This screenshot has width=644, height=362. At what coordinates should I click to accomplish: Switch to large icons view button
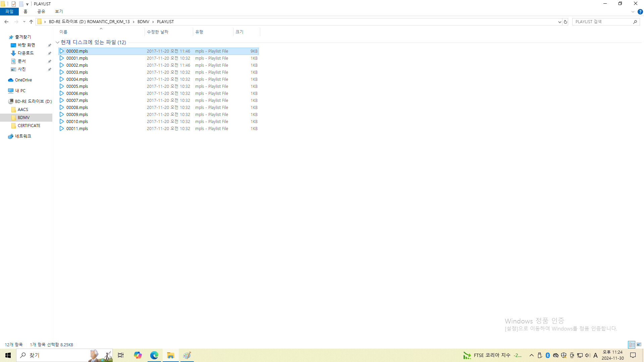coord(639,345)
